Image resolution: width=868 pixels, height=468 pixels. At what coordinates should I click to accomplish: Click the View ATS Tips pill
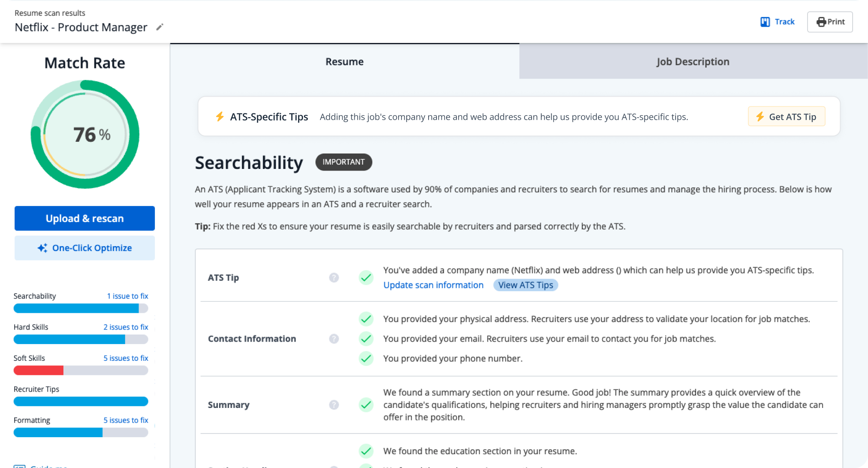pyautogui.click(x=525, y=285)
